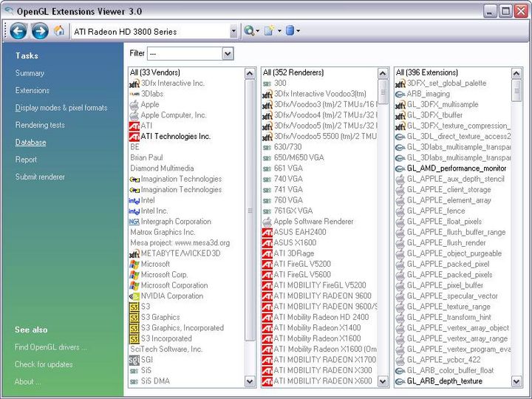Select SciTech Software, Inc. vendor
The width and height of the screenshot is (532, 399).
[166, 349]
